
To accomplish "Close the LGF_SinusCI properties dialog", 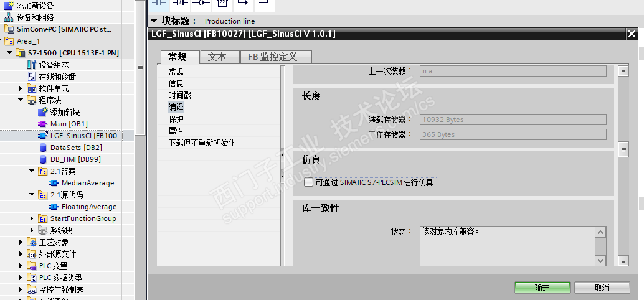I will click(x=632, y=34).
